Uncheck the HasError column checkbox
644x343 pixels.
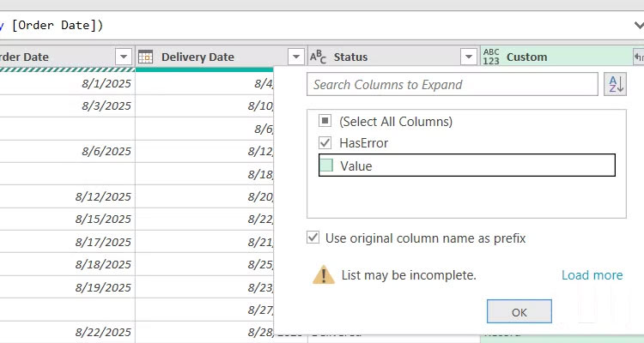[325, 143]
